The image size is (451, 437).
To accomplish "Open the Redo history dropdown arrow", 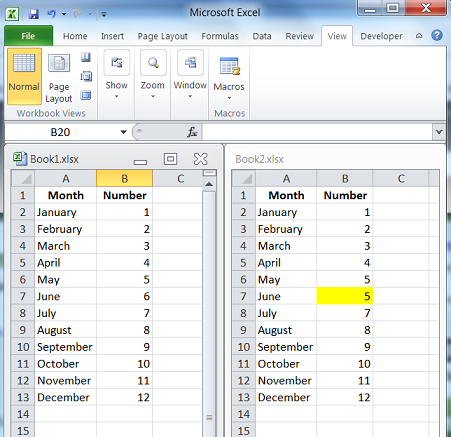I will pyautogui.click(x=90, y=14).
